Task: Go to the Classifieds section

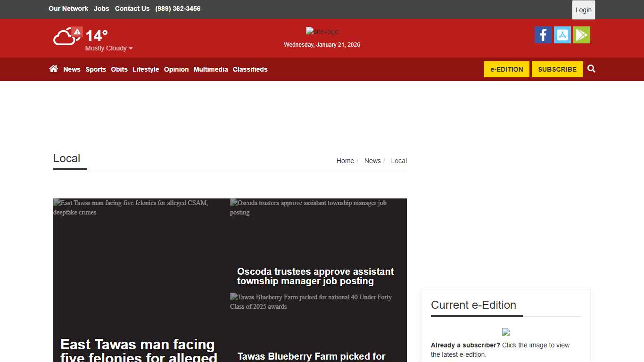Action: click(250, 69)
